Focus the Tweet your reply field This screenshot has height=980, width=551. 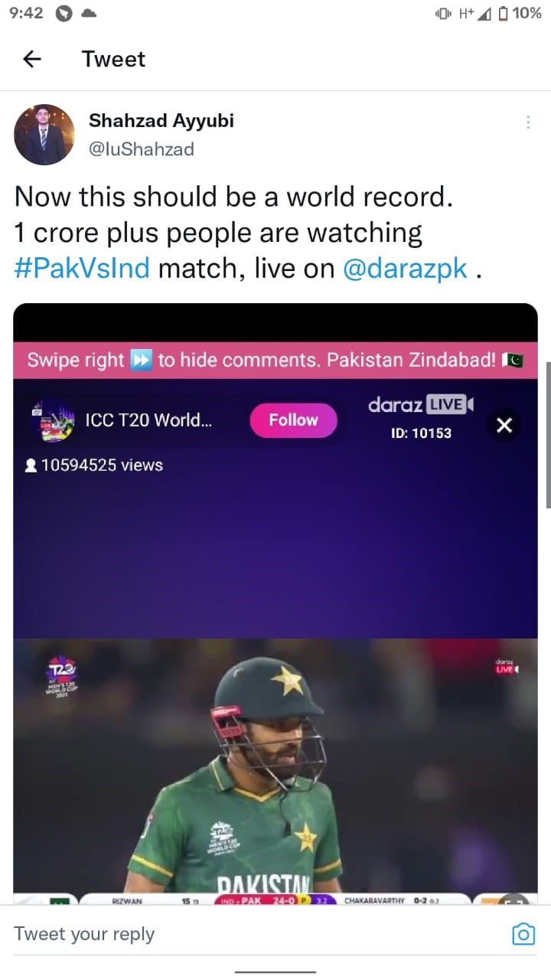(260, 934)
